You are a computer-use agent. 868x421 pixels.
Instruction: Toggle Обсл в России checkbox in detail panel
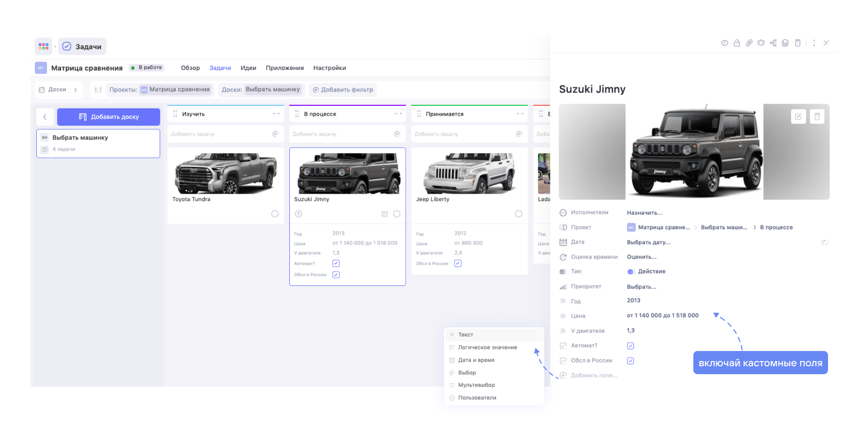pos(630,361)
